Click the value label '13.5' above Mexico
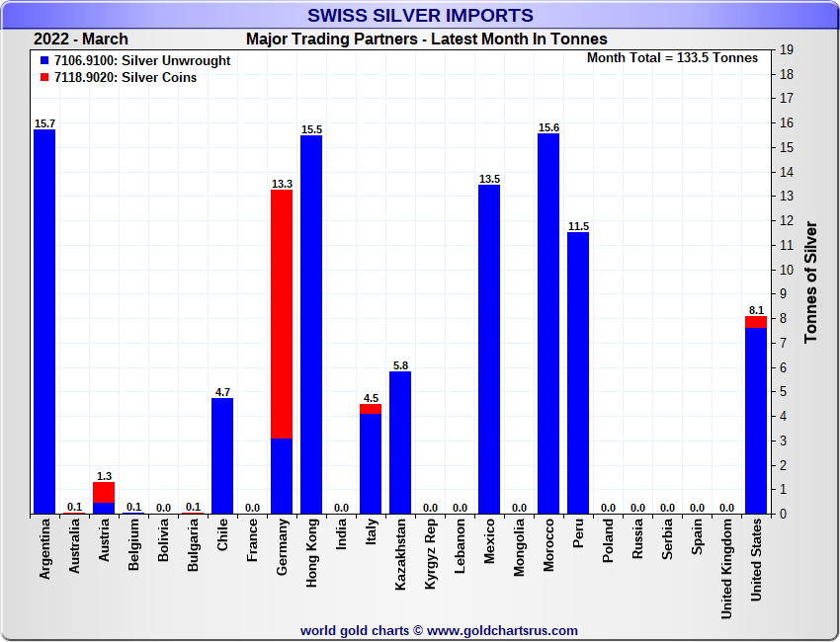 489,179
